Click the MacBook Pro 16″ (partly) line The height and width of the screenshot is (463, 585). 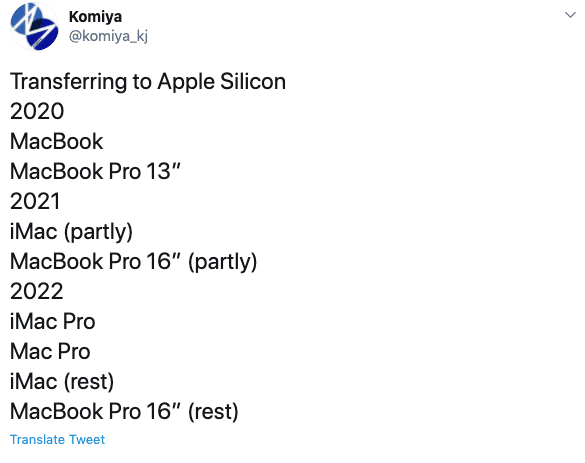pyautogui.click(x=134, y=262)
